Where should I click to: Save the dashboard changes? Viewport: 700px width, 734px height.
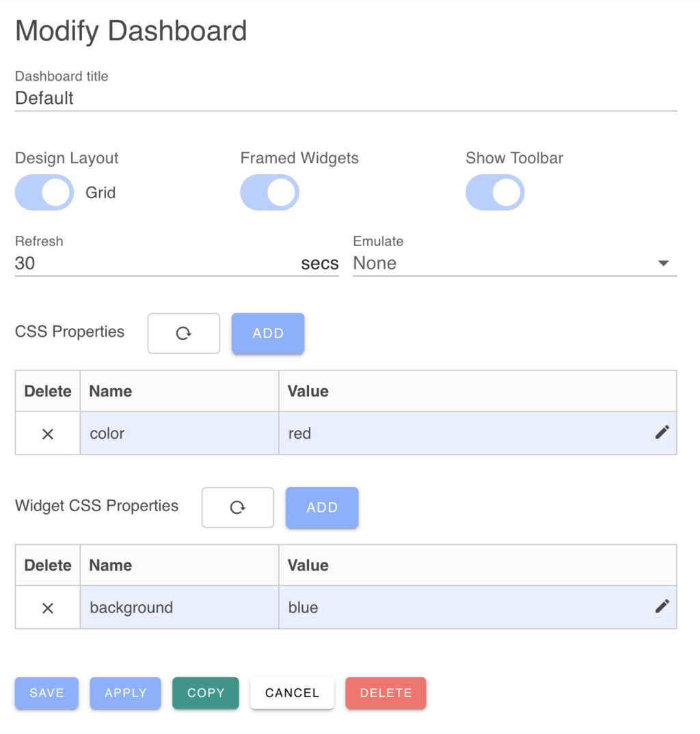click(x=46, y=692)
